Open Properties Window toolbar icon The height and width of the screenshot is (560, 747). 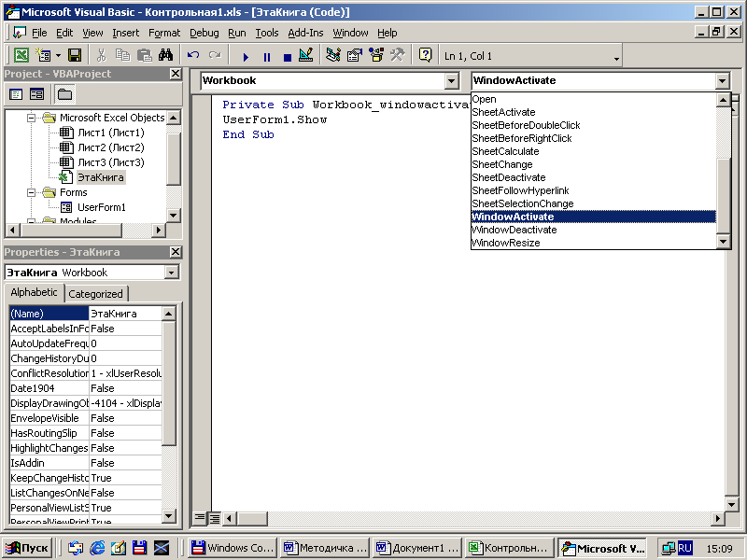(x=355, y=55)
